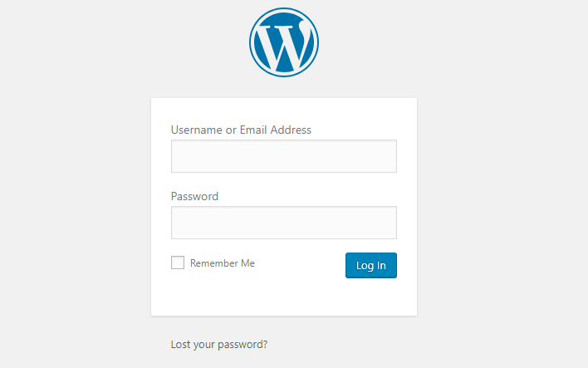Viewport: 588px width, 368px height.
Task: Click the Username or Email Address label
Action: 241,130
